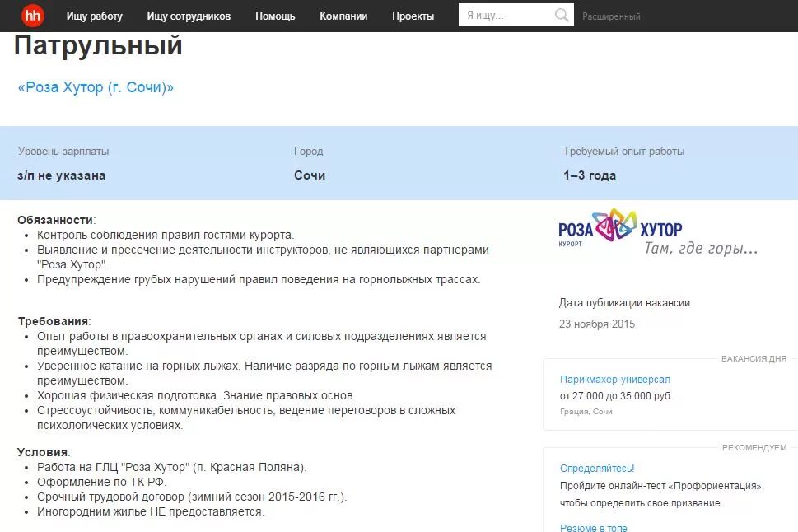Follow the Определяйтесь! link
Image resolution: width=798 pixels, height=532 pixels.
(597, 468)
